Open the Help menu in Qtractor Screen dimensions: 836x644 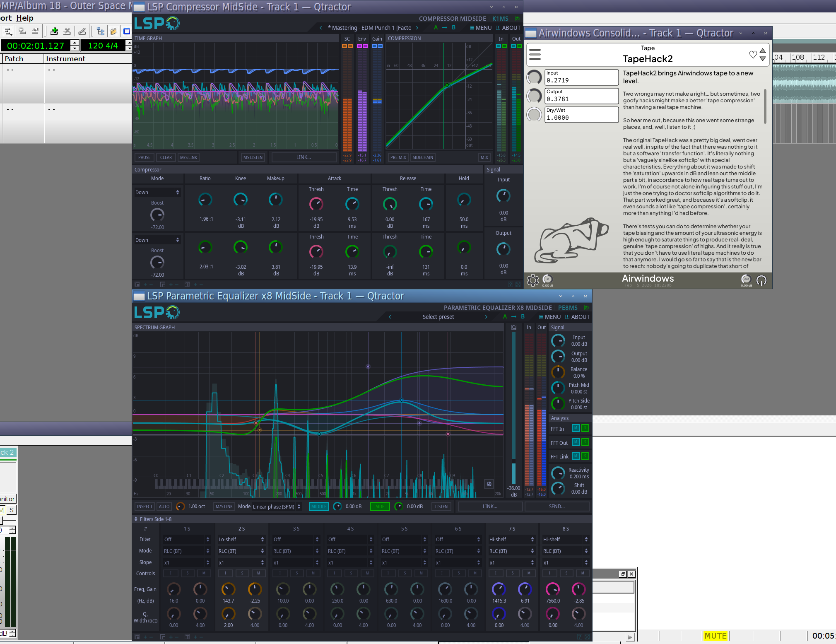(x=25, y=18)
